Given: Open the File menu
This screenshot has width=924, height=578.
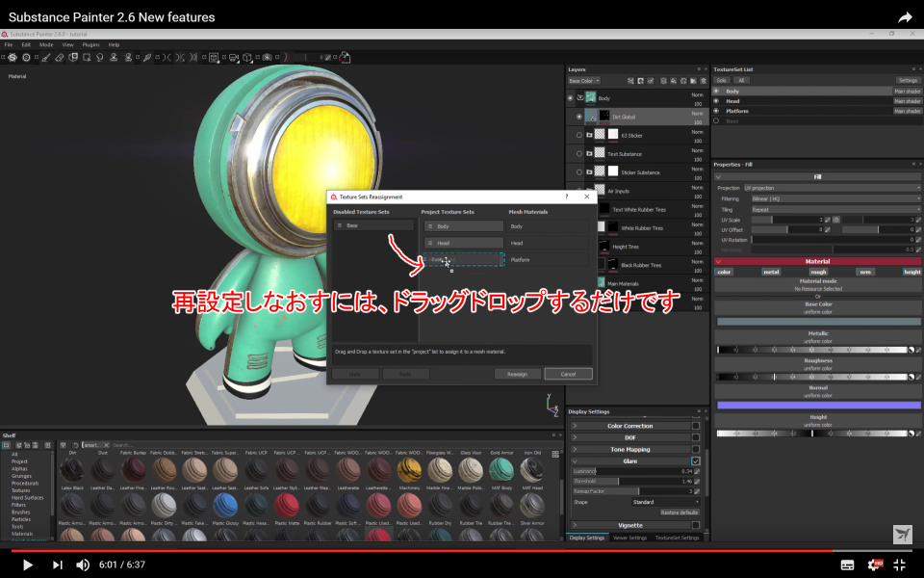Looking at the screenshot, I should tap(9, 45).
